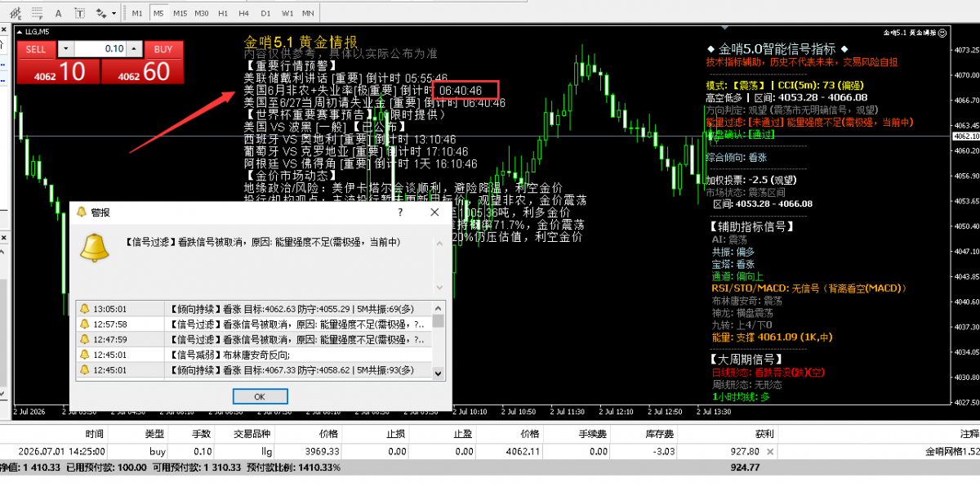Screen dimensions: 980x483
Task: Select the 13:05:01 alert row
Action: coord(255,310)
